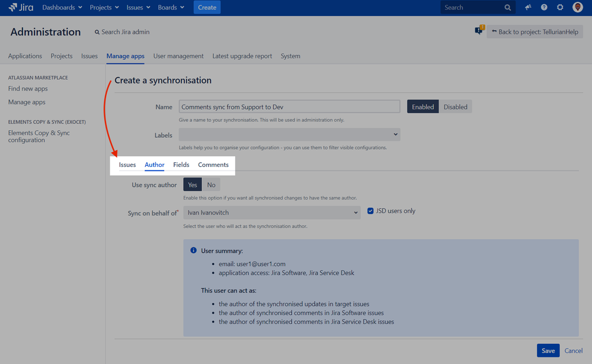The image size is (592, 364).
Task: Click the announcements megaphone icon
Action: click(527, 7)
